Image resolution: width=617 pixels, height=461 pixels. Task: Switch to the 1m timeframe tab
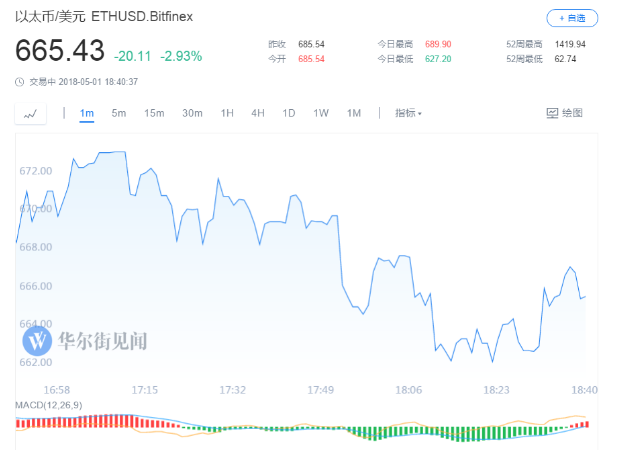coord(86,113)
